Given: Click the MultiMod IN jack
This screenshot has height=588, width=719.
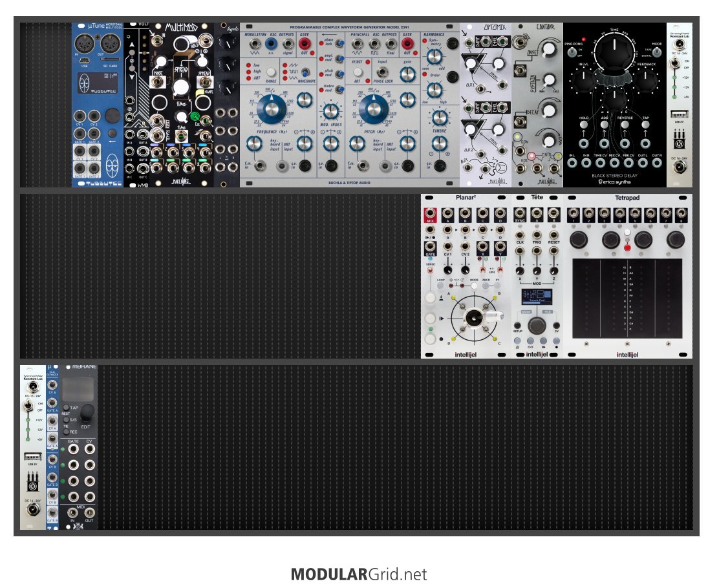Looking at the screenshot, I should point(158,41).
